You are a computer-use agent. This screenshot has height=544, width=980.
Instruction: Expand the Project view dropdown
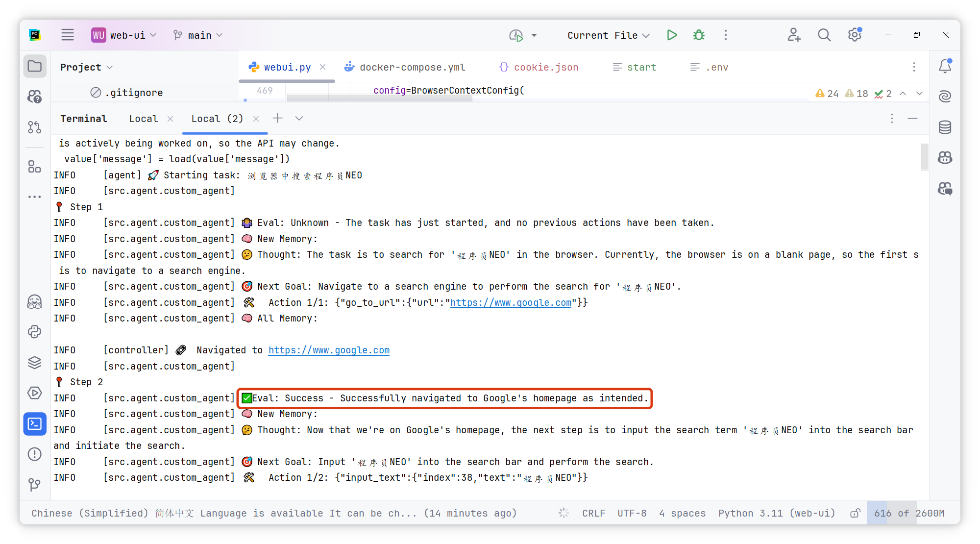[86, 67]
